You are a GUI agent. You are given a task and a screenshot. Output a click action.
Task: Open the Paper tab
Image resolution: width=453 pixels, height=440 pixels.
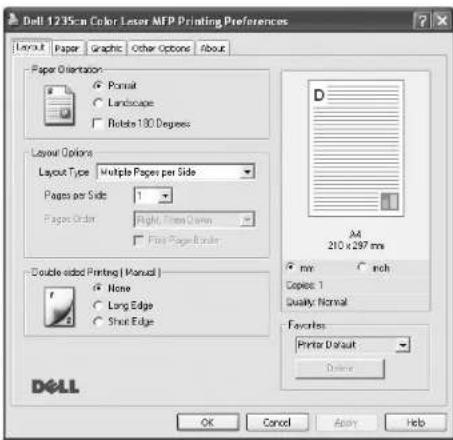point(67,49)
